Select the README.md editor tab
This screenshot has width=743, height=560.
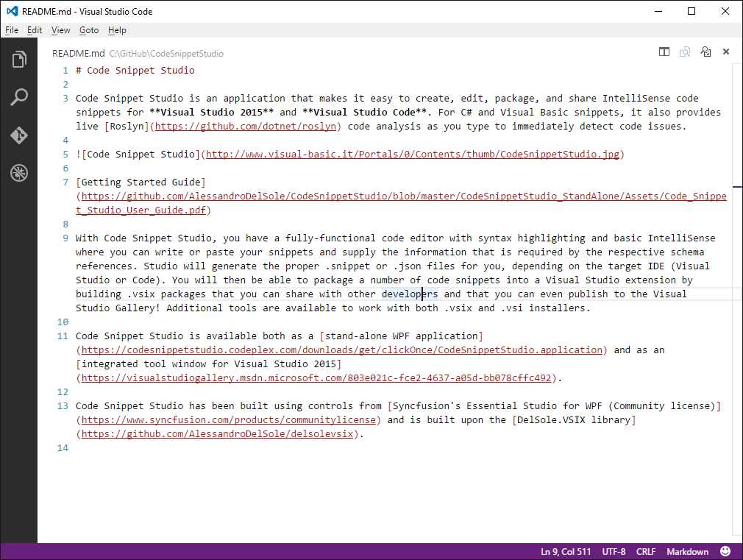point(78,53)
